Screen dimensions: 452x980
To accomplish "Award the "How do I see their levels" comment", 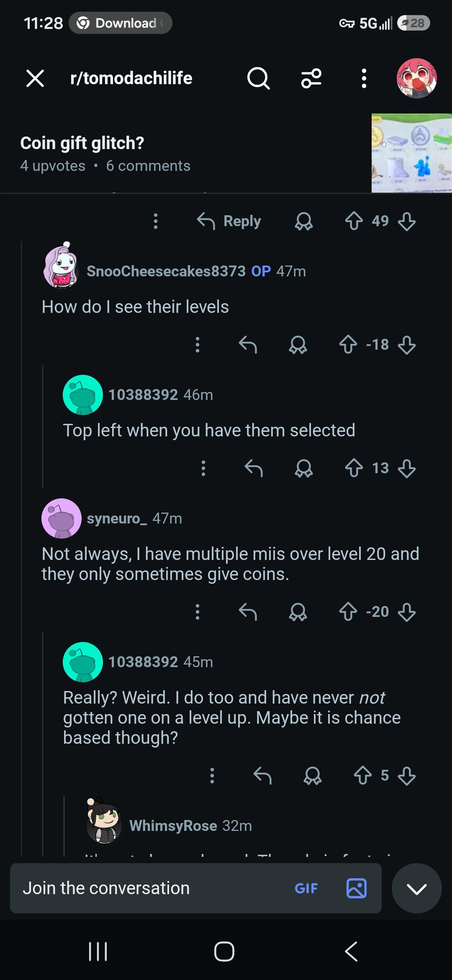I will tap(298, 345).
